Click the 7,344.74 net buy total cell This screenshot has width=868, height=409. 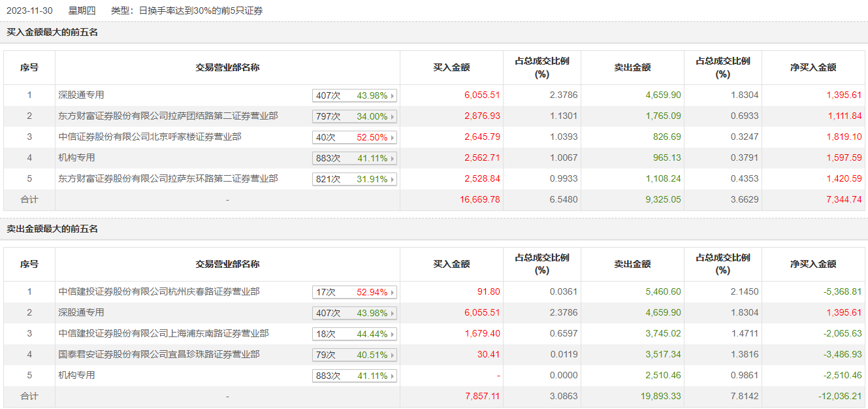click(x=843, y=200)
